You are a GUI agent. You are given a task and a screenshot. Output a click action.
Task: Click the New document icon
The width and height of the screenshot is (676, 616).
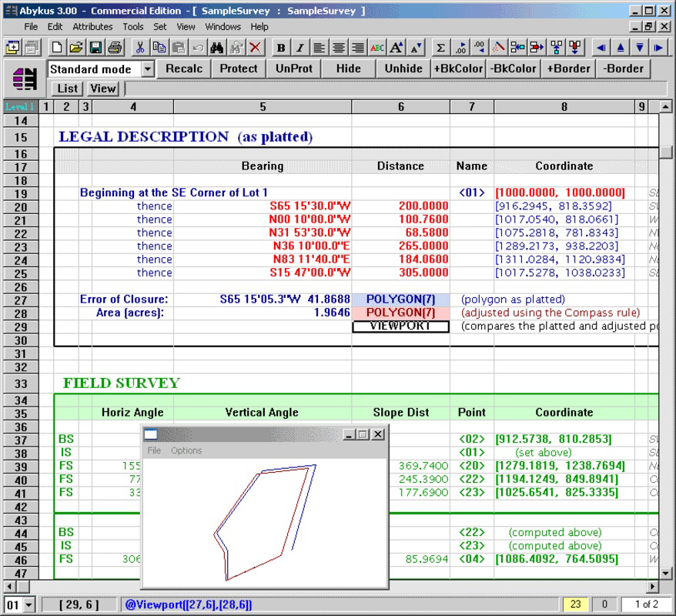(x=57, y=48)
